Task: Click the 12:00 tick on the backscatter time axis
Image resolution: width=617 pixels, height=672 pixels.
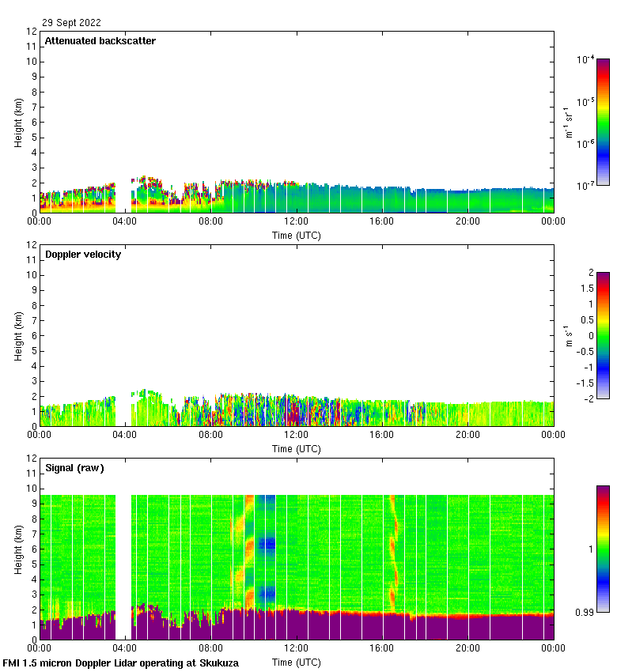Action: tap(296, 222)
